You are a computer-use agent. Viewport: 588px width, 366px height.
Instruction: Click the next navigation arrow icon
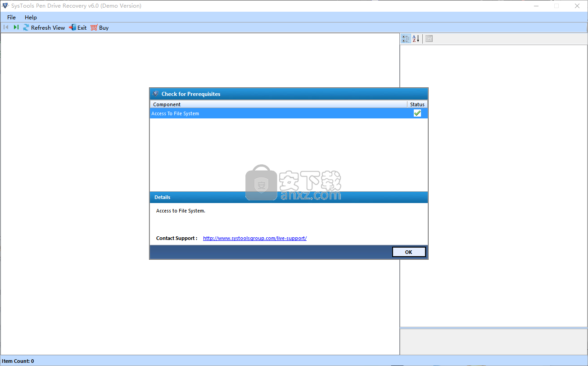(16, 27)
